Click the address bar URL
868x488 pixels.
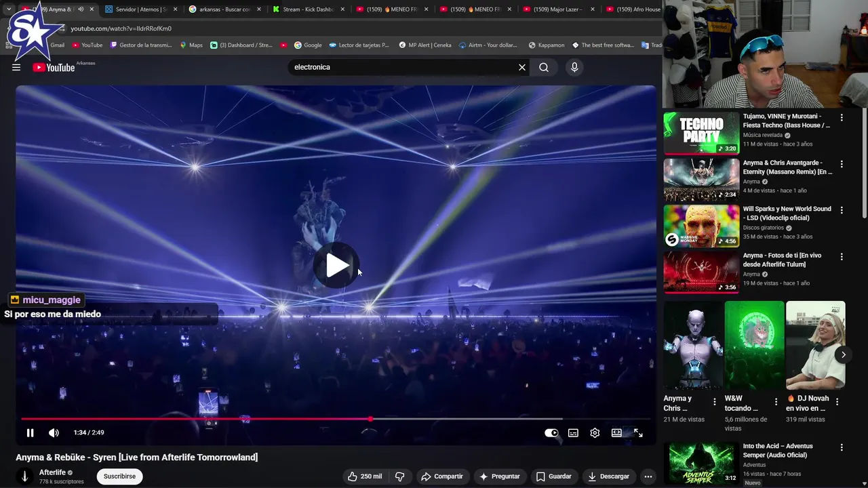coord(121,28)
